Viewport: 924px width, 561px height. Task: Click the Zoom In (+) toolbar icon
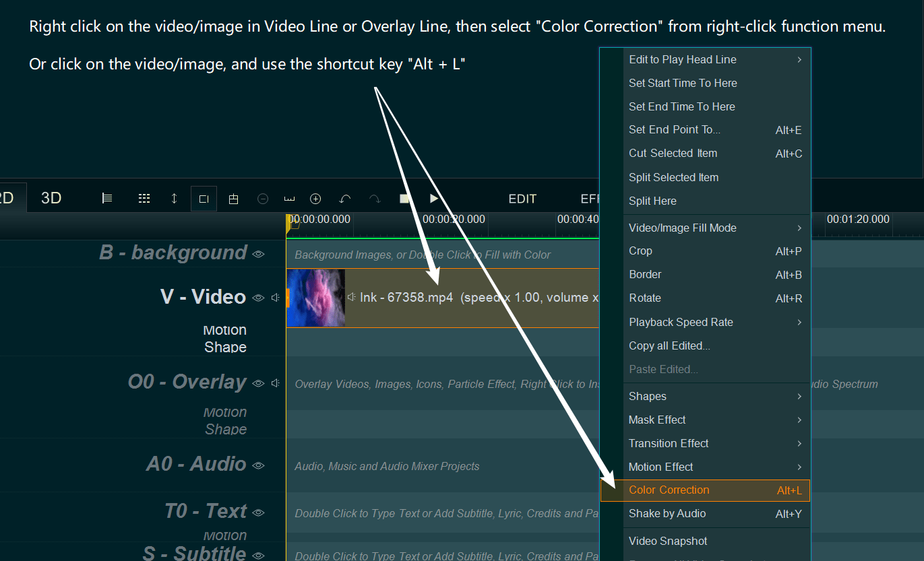click(x=315, y=198)
